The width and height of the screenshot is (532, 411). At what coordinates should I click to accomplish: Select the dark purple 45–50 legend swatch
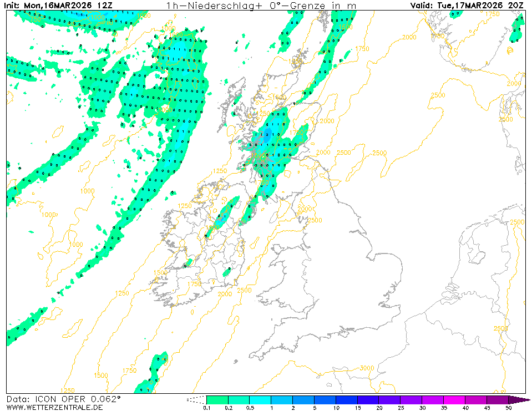498,399
